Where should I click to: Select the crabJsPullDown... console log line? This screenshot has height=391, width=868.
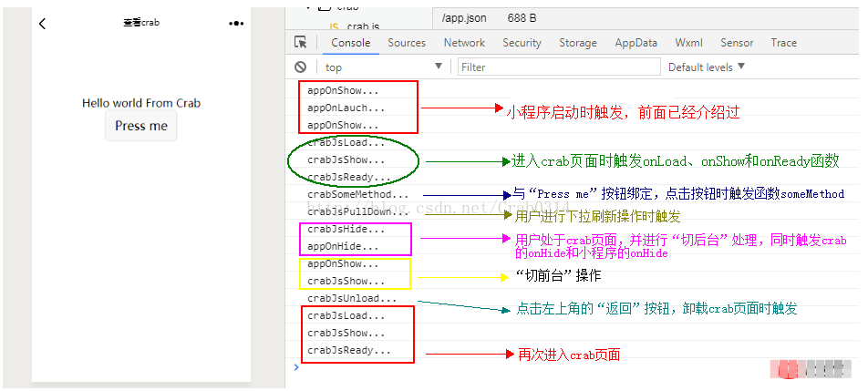click(x=357, y=211)
